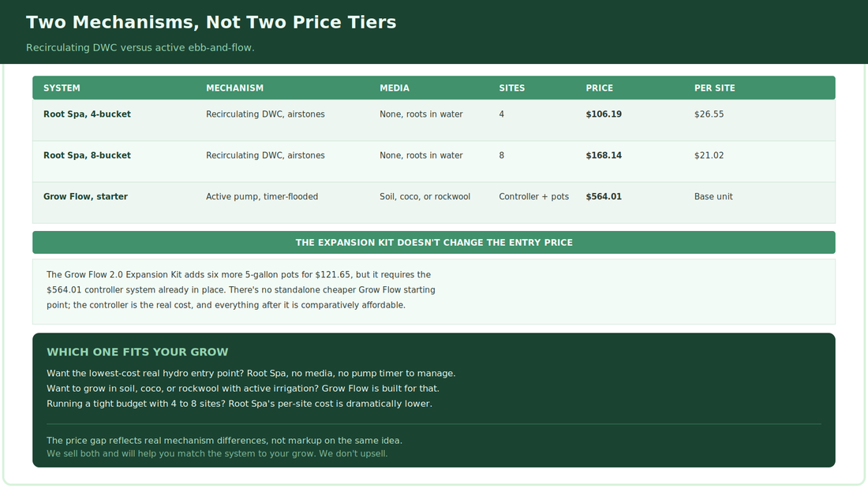868x488 pixels.
Task: Click the $168.14 price cell
Action: (x=604, y=155)
